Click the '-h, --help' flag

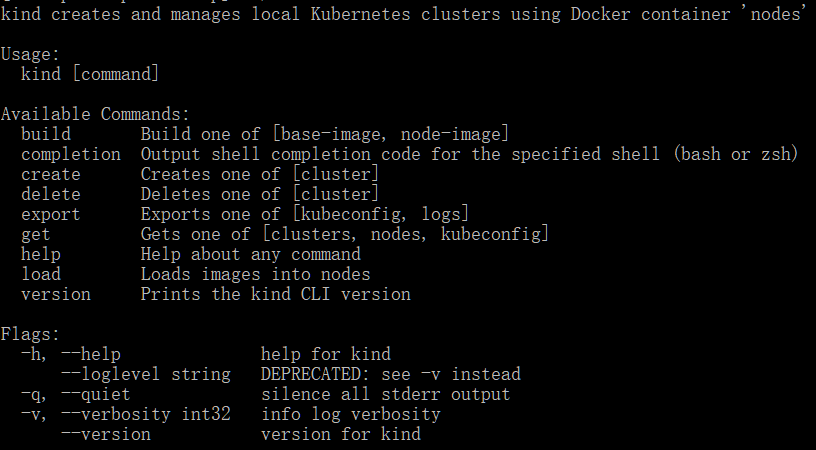(x=71, y=354)
